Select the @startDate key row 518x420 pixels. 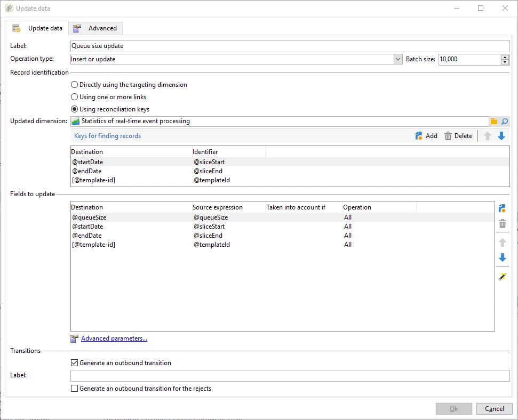coord(290,162)
